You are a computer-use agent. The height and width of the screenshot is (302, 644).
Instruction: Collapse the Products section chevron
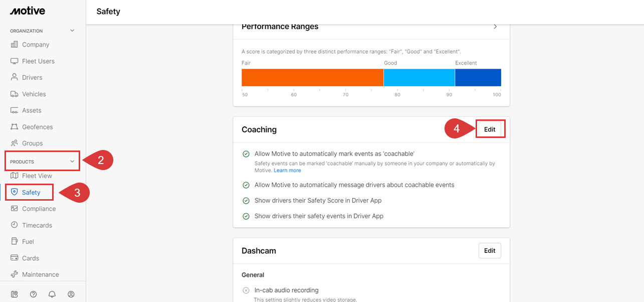72,162
